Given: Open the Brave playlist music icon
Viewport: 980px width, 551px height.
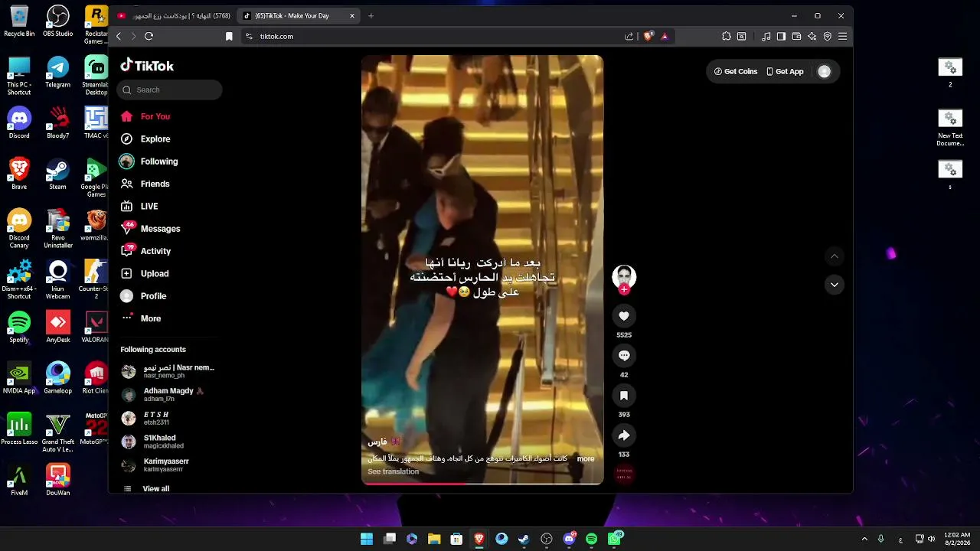Looking at the screenshot, I should coord(766,36).
